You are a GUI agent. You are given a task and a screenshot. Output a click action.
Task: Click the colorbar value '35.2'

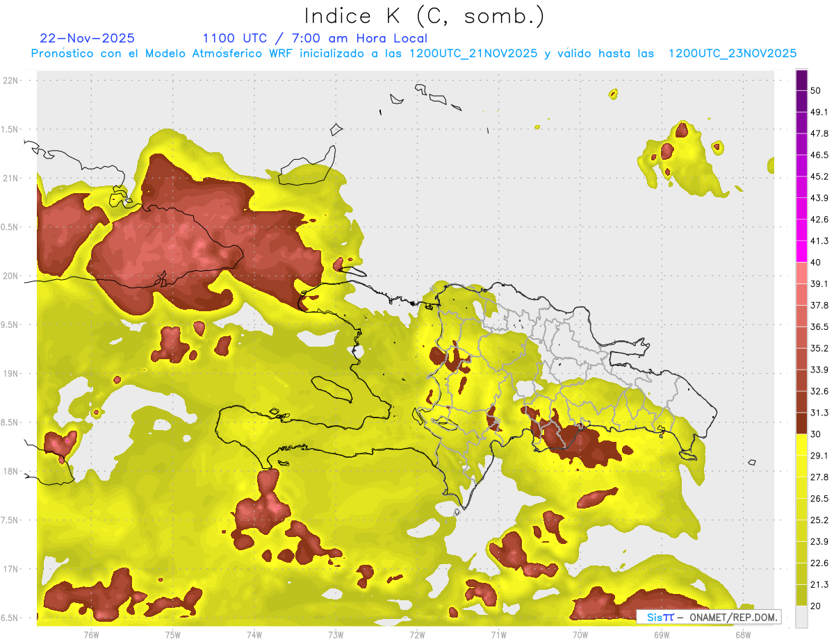pos(819,349)
